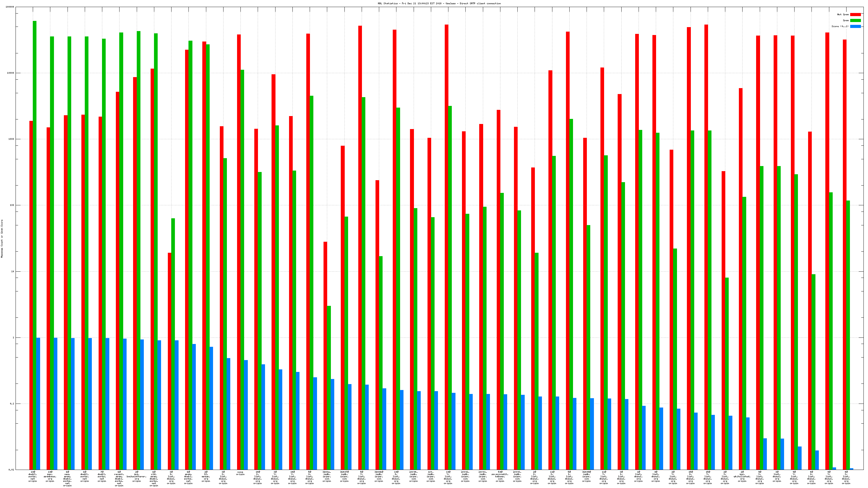868x488 pixels.
Task: Click the ips.backscatterer.org x-axis label
Action: [x=136, y=476]
